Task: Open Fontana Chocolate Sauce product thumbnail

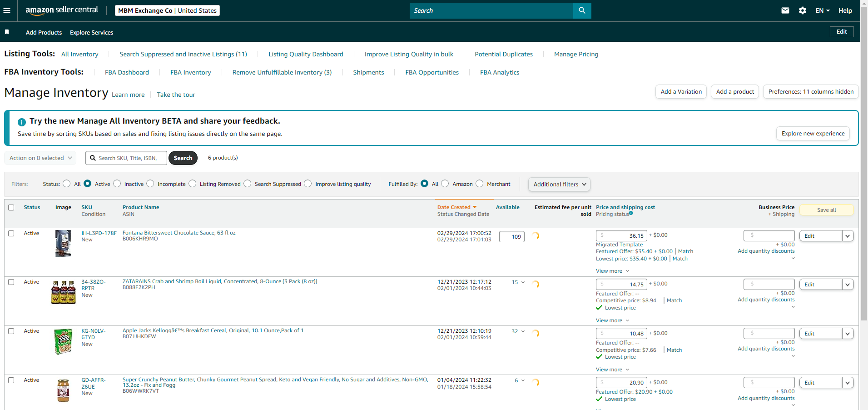Action: point(63,243)
